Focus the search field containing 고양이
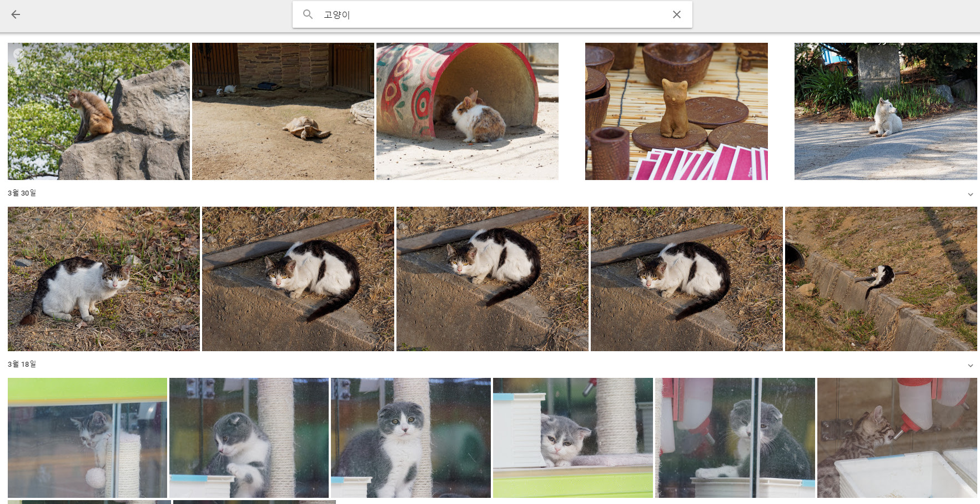This screenshot has height=504, width=980. 492,14
